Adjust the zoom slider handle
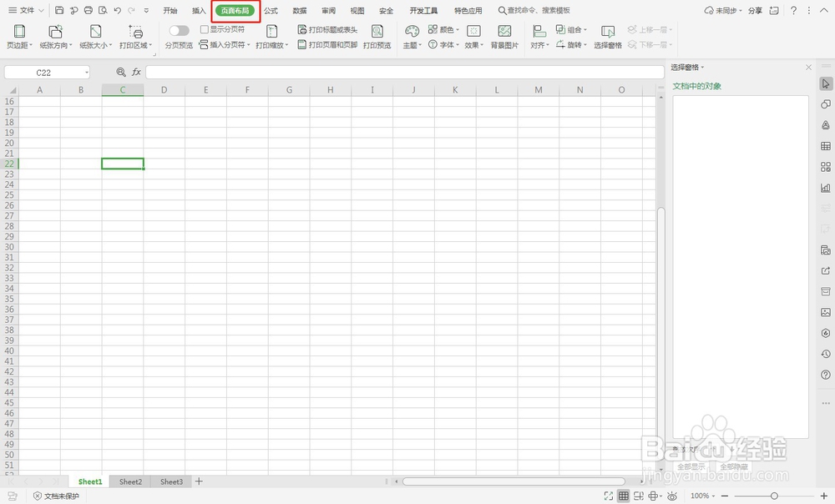This screenshot has width=835, height=504. [774, 496]
